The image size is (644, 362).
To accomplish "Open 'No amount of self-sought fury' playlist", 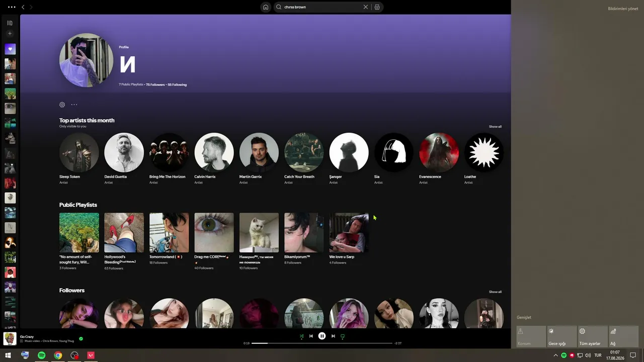I will tap(79, 241).
